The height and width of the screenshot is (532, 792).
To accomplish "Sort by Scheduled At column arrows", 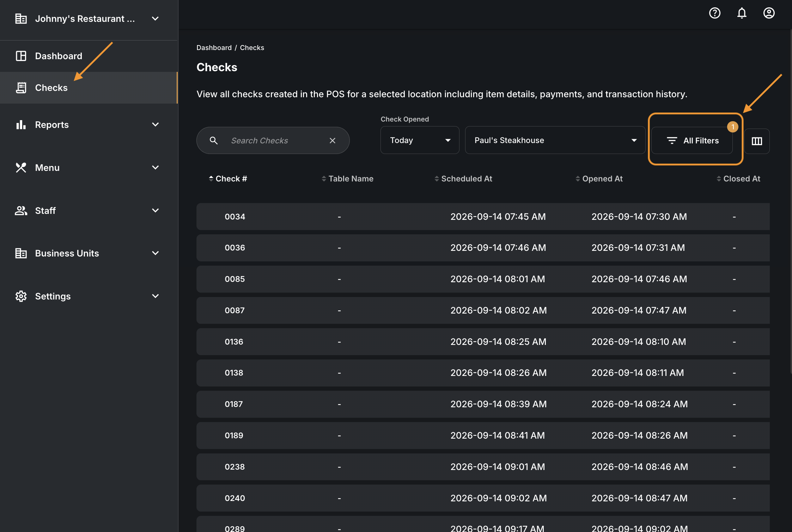I will (437, 179).
